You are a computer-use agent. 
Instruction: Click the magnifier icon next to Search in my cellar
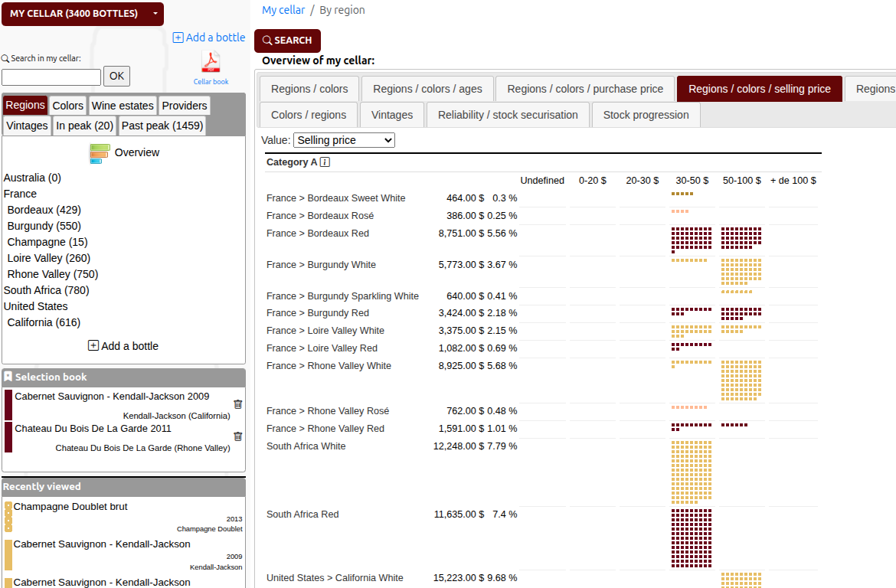5,57
